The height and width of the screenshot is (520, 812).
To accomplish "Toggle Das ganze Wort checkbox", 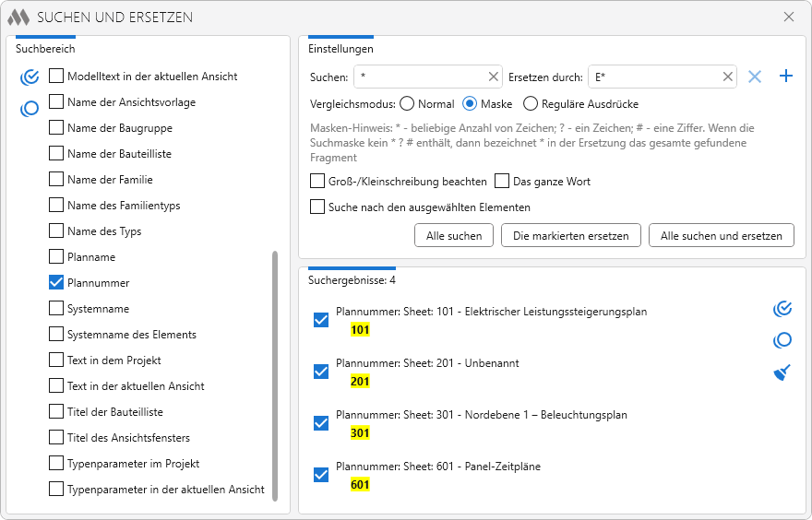I will [x=502, y=182].
